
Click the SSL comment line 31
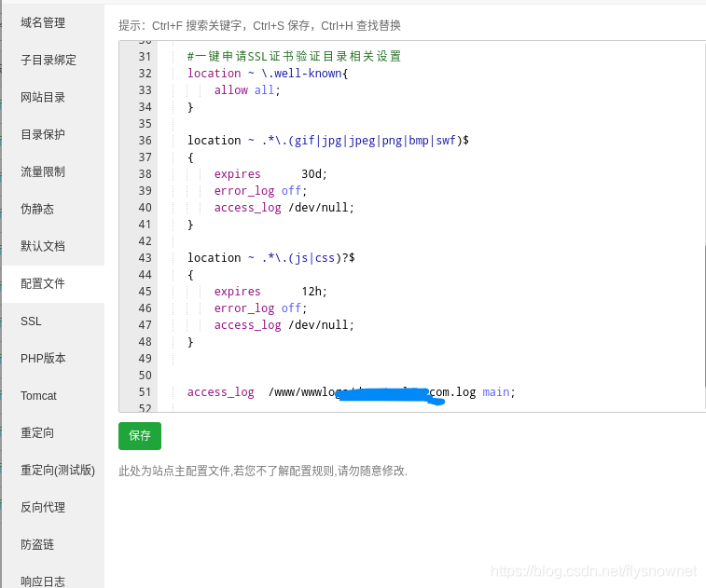pos(294,56)
